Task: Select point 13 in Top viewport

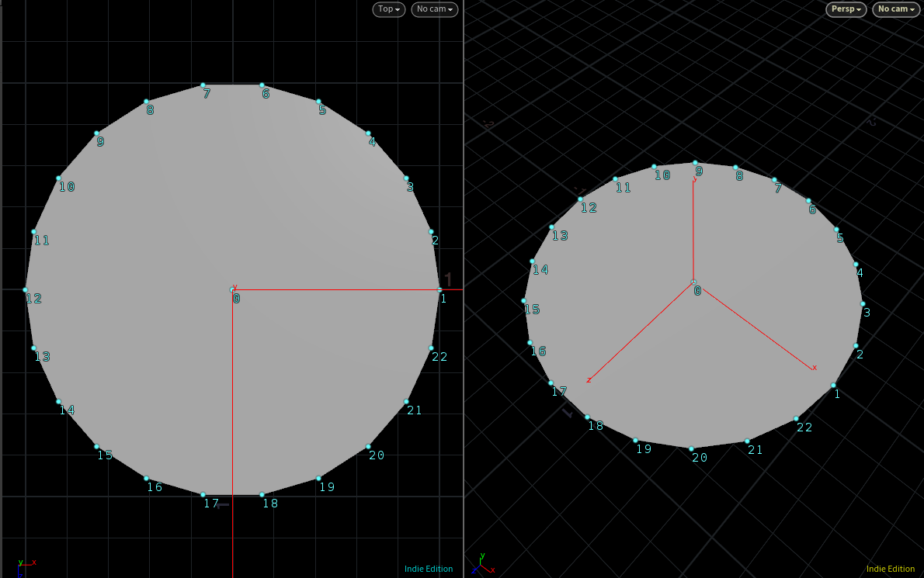Action: tap(33, 348)
